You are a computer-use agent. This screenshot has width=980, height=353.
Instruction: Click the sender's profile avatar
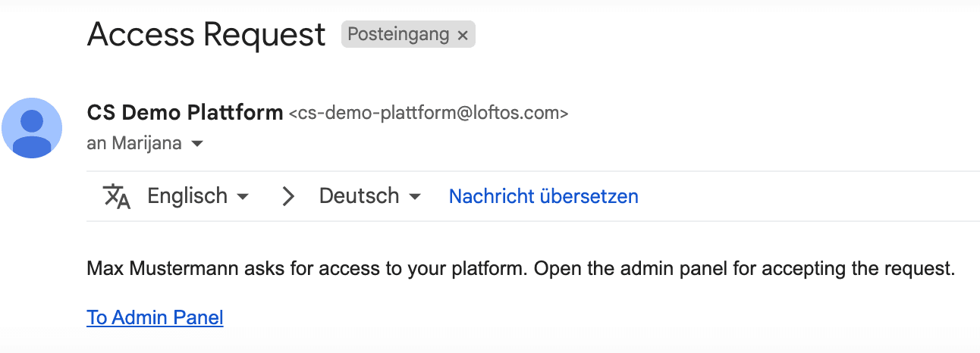tap(32, 128)
